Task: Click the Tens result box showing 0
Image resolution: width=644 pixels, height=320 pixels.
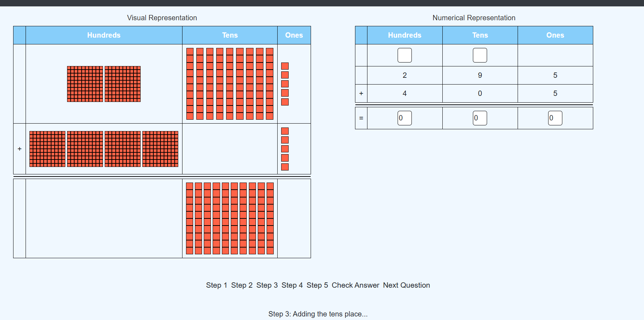Action: click(x=480, y=118)
